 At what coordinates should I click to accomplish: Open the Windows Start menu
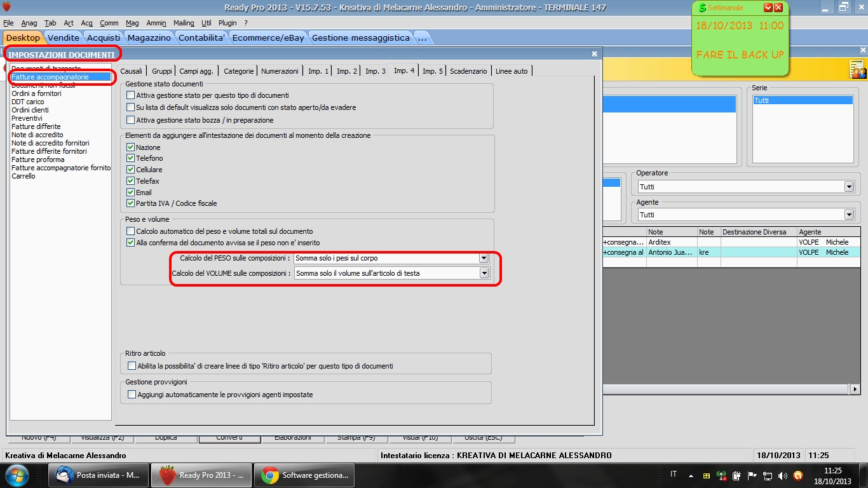17,475
